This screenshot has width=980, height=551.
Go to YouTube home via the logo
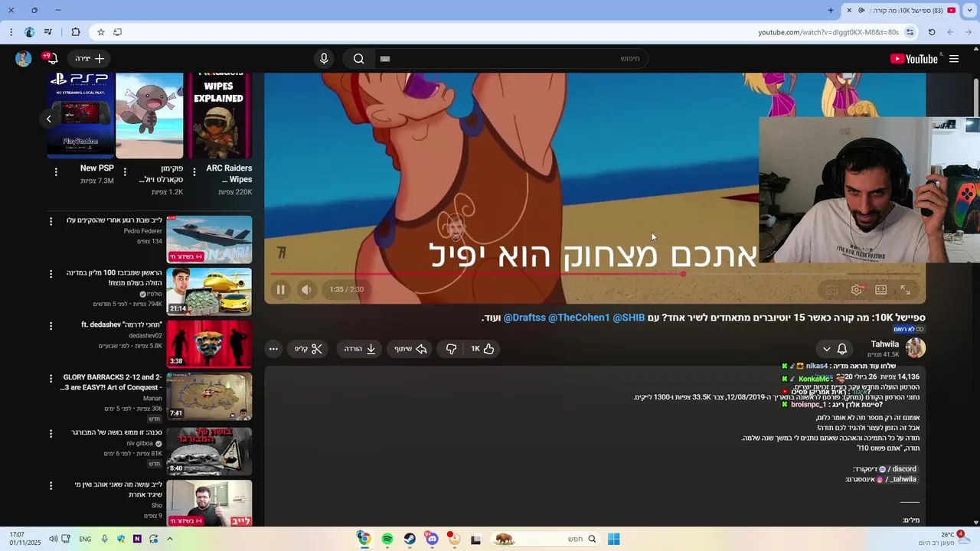pos(914,59)
